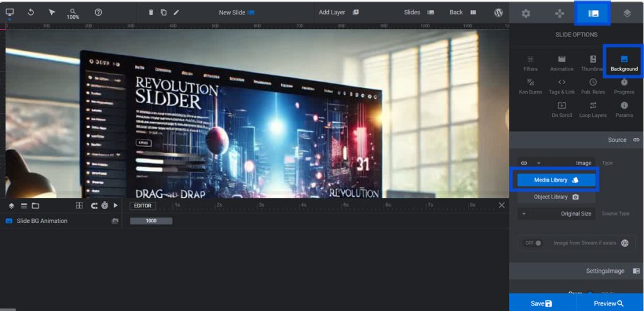The image size is (644, 311).
Task: Open the Ken Burns slide option
Action: pyautogui.click(x=530, y=86)
